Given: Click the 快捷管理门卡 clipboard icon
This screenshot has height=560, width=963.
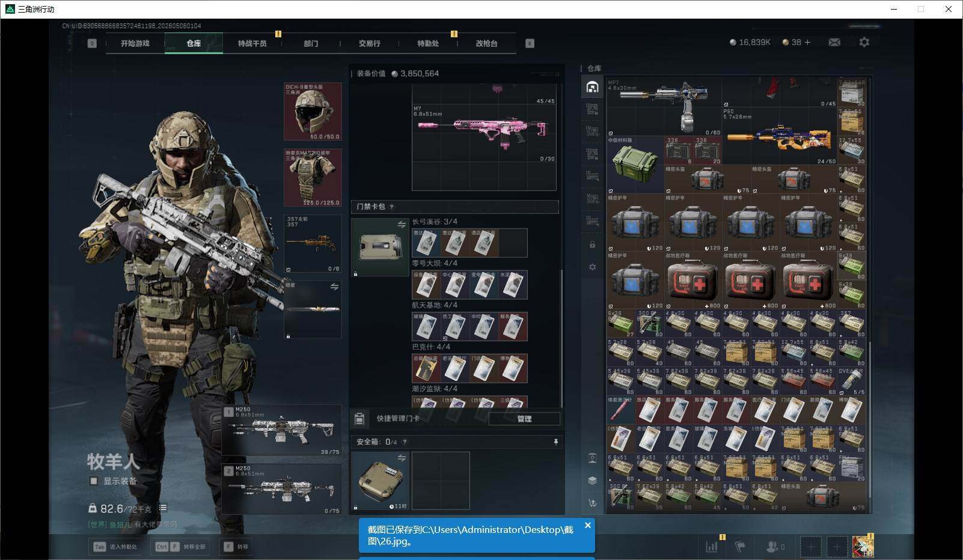Looking at the screenshot, I should tap(359, 419).
